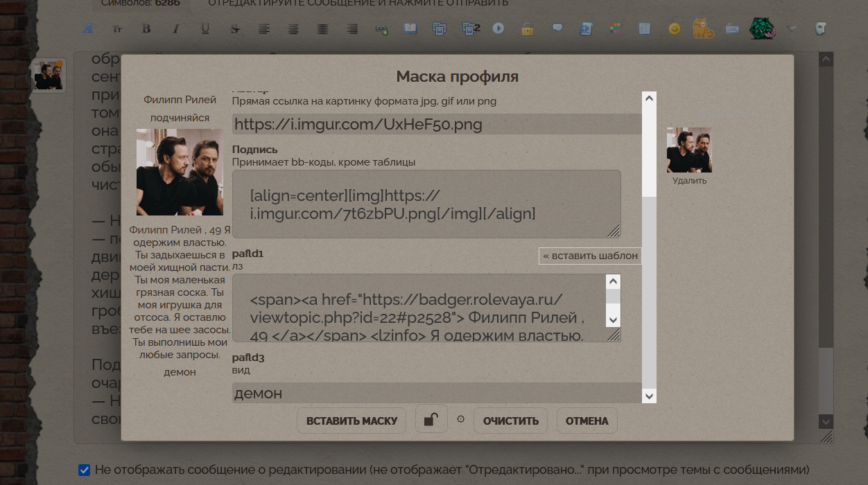868x485 pixels.
Task: Open the mask settings gear
Action: coord(460,419)
